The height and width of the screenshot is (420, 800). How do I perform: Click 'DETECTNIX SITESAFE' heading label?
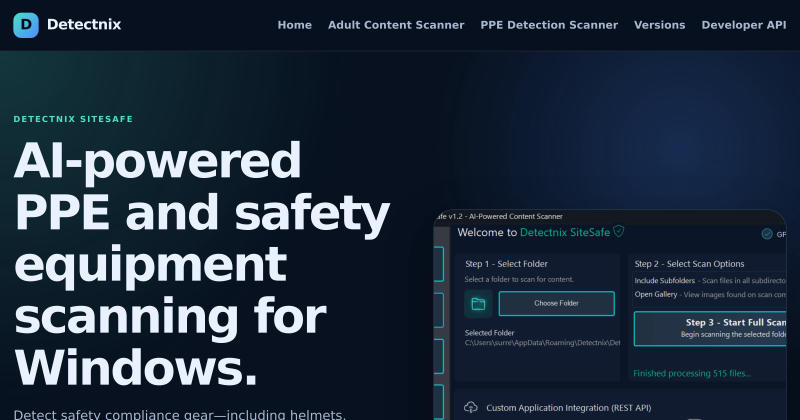tap(73, 119)
